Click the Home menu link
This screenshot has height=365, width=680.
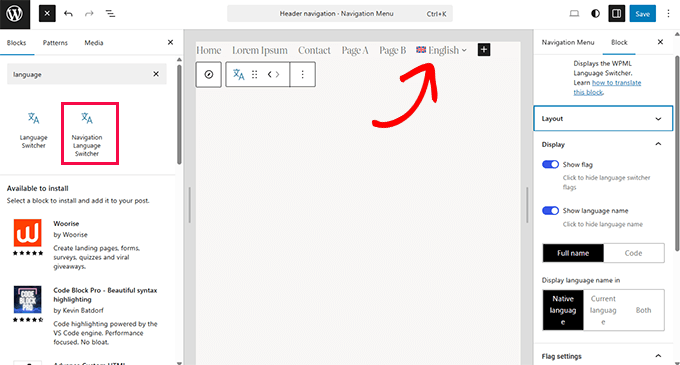click(209, 50)
